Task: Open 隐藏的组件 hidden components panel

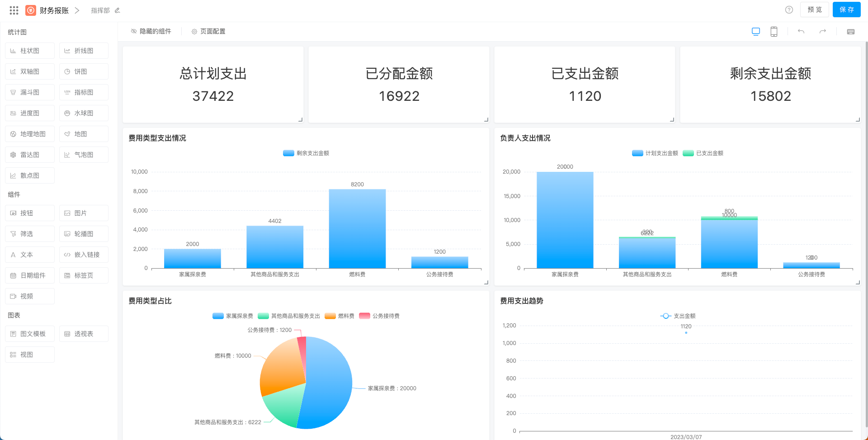Action: 151,32
